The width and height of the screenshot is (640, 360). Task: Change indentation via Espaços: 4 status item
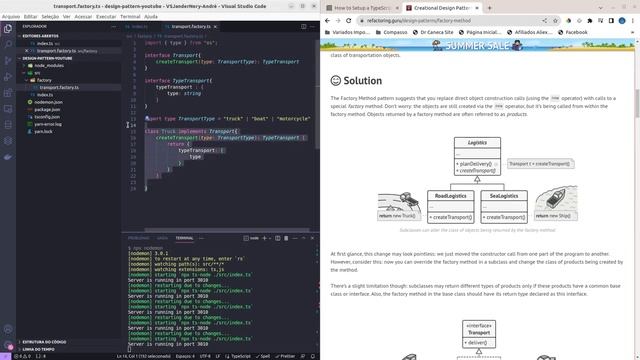pyautogui.click(x=185, y=356)
